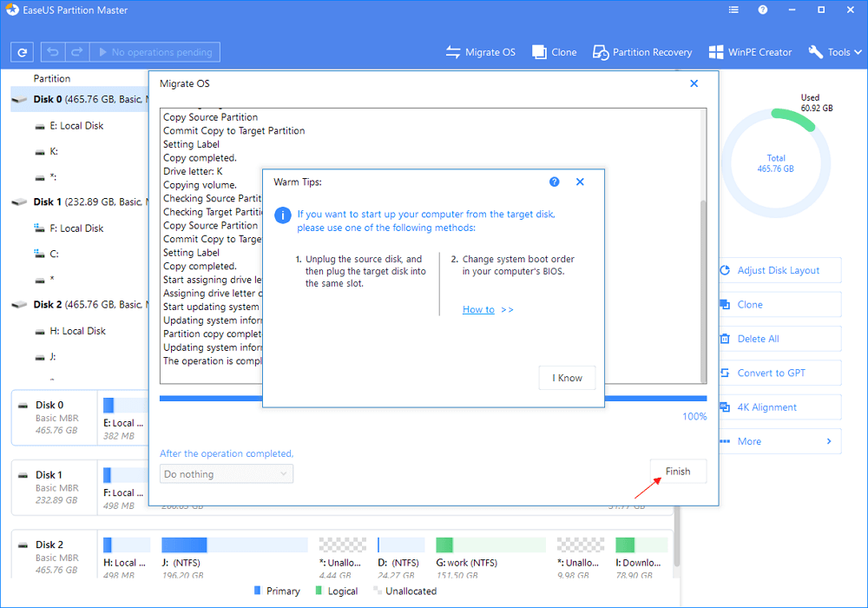This screenshot has width=868, height=608.
Task: Open the Clone tool in toolbar
Action: (554, 52)
